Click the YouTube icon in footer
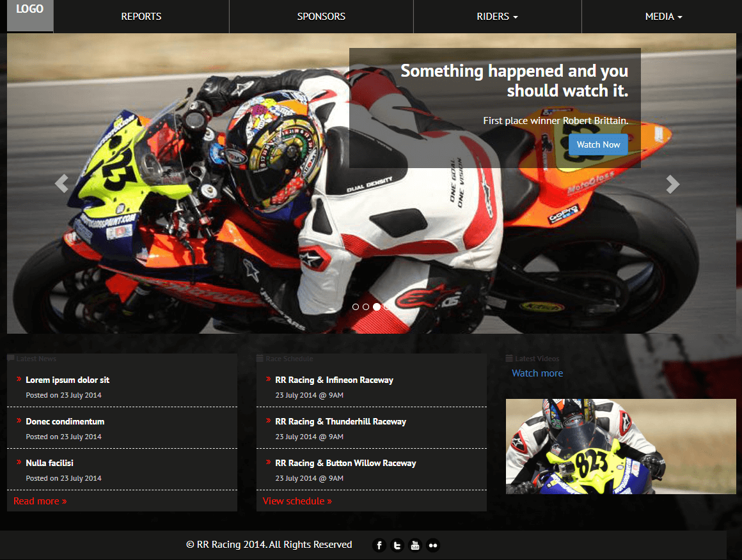The image size is (742, 560). coord(415,545)
